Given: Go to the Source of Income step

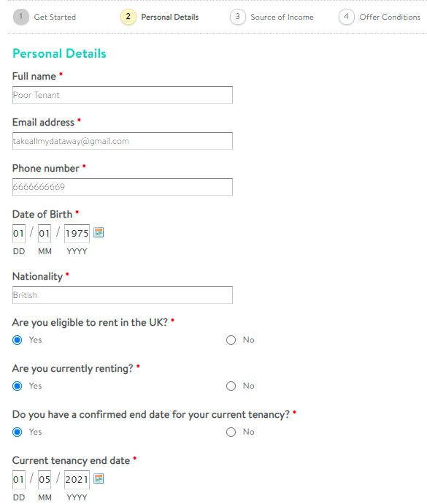Looking at the screenshot, I should (x=282, y=17).
